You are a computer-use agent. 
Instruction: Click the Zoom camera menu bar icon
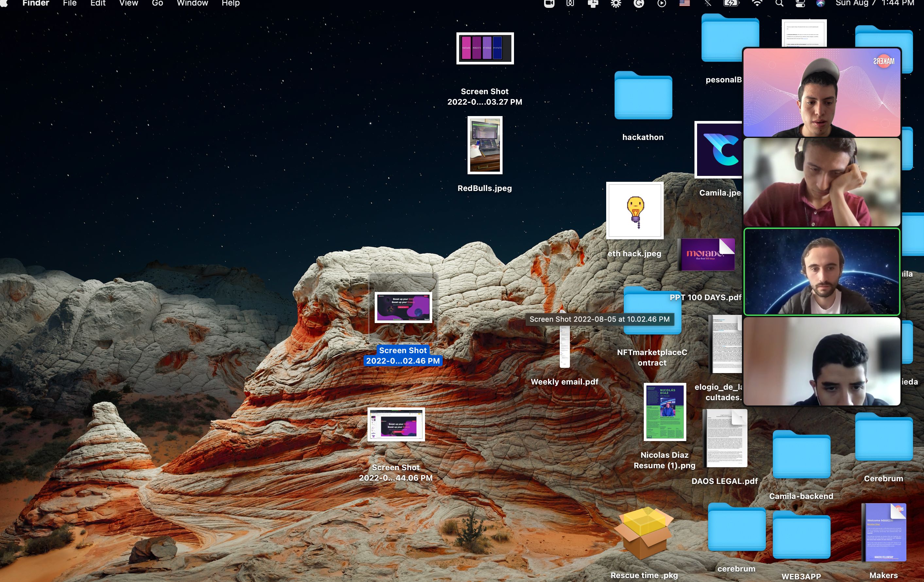[x=549, y=4]
